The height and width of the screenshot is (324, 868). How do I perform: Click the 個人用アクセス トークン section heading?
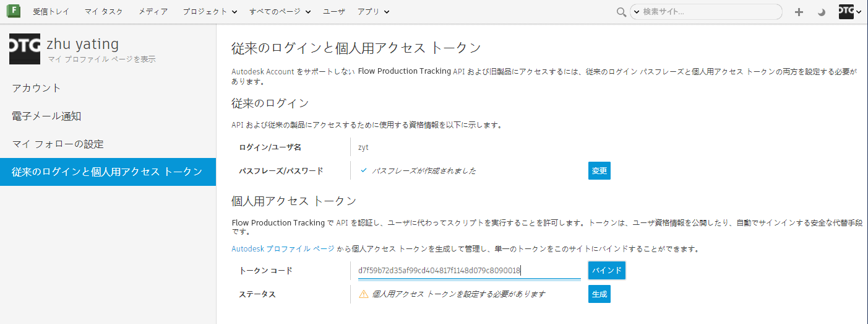[294, 201]
